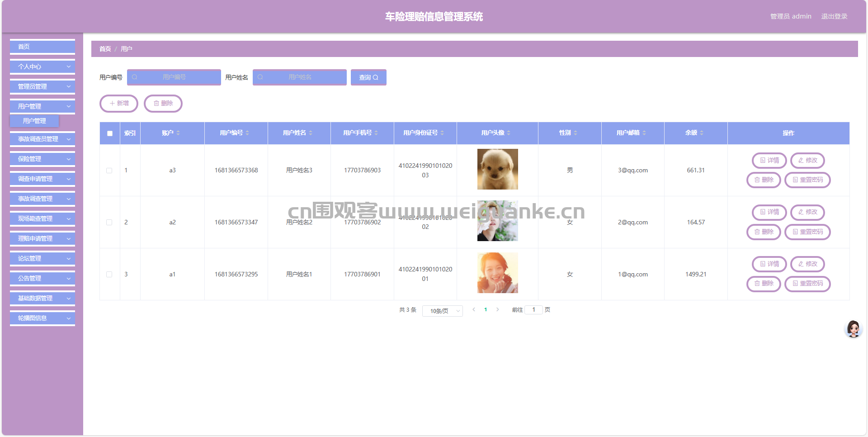Open the 10条/页 page size dropdown
This screenshot has width=868, height=437.
442,311
